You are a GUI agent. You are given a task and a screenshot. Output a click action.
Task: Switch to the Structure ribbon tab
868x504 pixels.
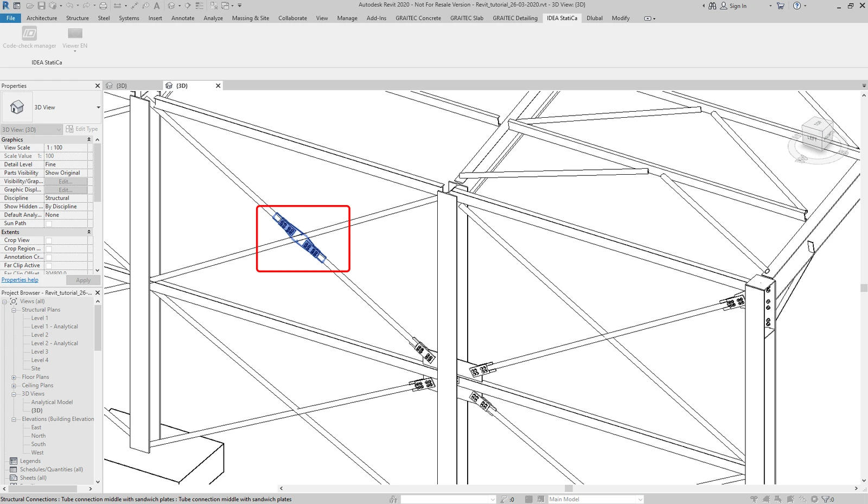78,18
